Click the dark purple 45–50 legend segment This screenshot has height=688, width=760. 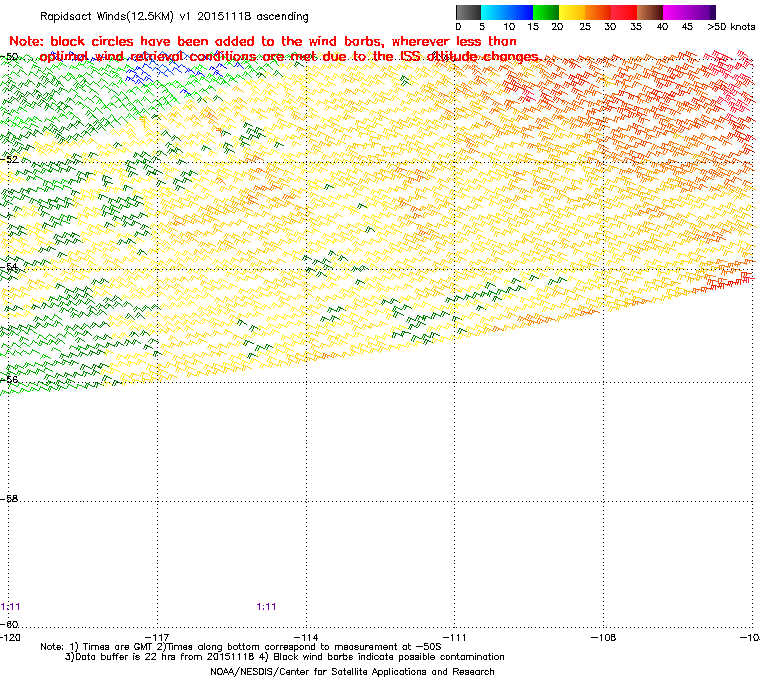[x=702, y=12]
